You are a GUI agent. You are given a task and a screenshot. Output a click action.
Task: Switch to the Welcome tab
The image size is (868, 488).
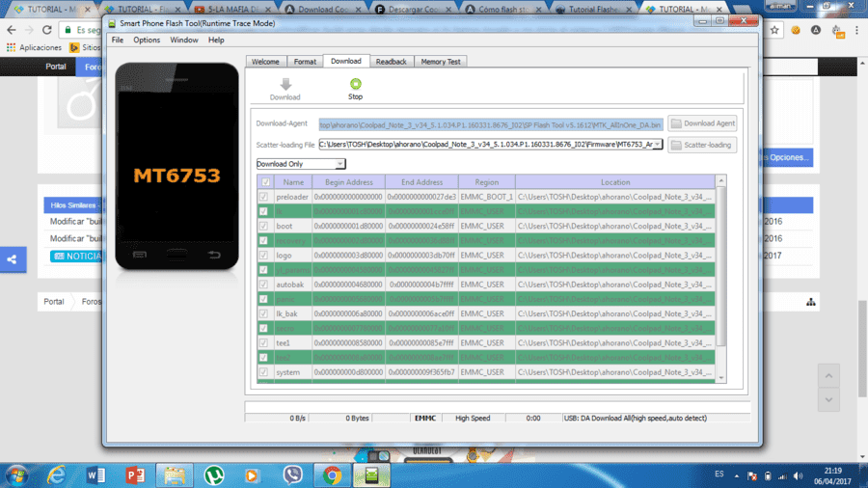pyautogui.click(x=266, y=62)
